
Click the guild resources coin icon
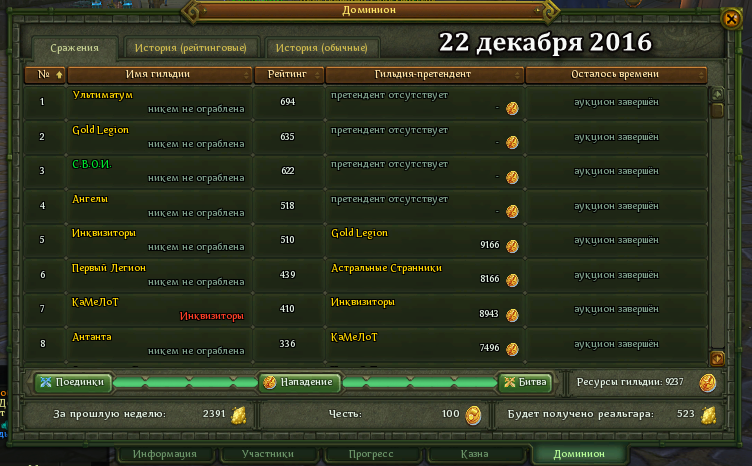click(707, 383)
